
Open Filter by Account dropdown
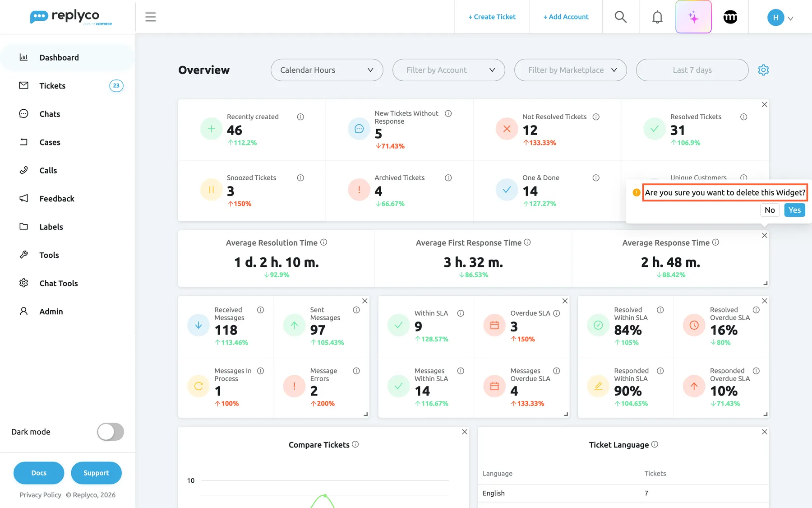click(x=449, y=70)
